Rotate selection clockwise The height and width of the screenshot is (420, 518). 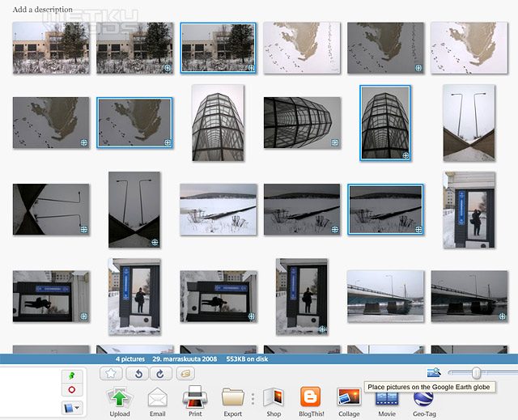coord(161,373)
